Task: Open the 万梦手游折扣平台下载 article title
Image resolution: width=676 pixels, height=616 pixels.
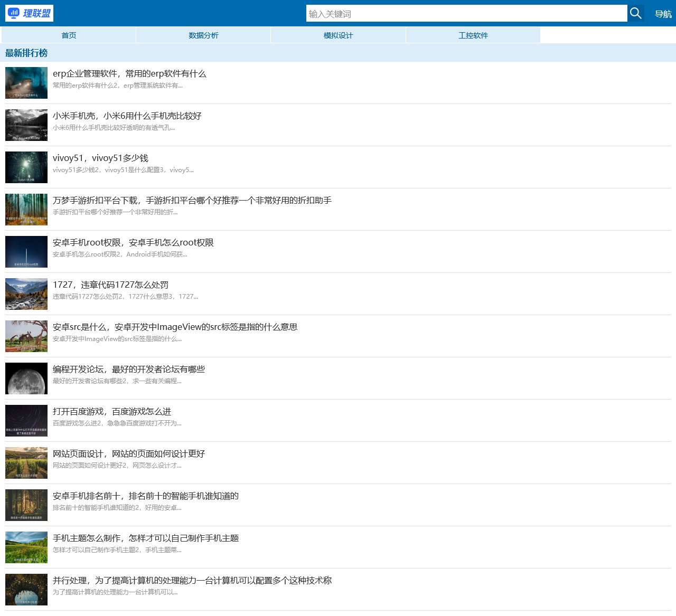Action: click(192, 201)
